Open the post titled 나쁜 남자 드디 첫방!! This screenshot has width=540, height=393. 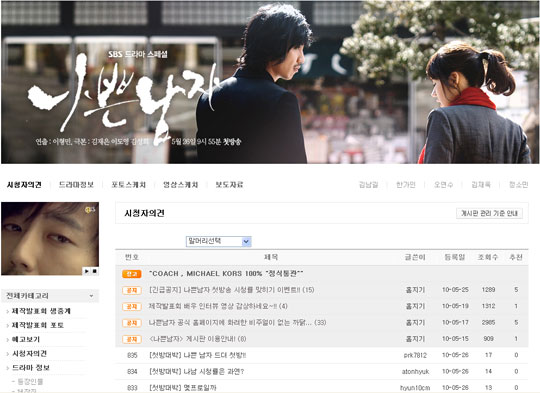pyautogui.click(x=198, y=355)
